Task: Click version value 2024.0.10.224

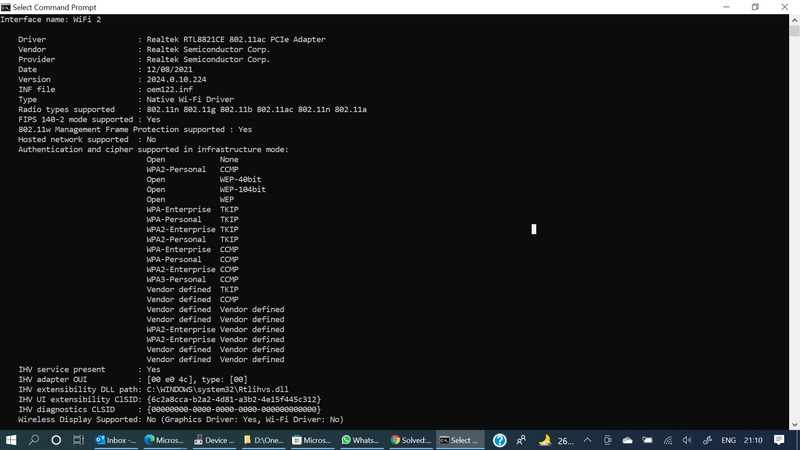Action: 177,80
